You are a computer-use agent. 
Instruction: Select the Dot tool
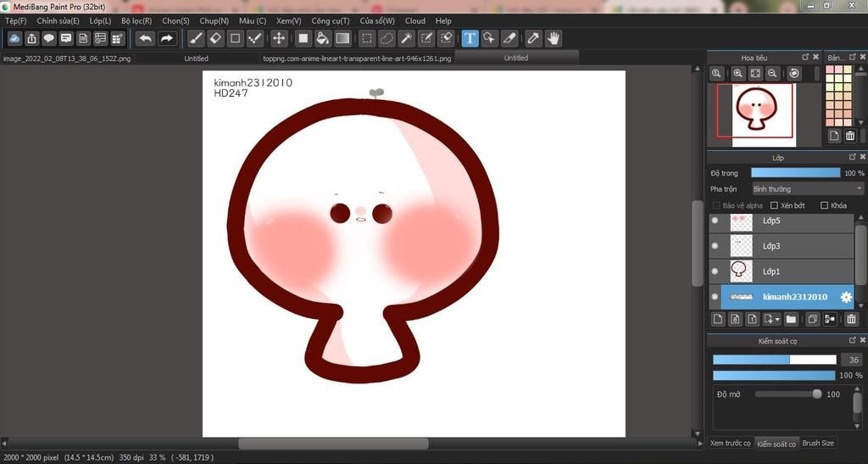point(254,38)
